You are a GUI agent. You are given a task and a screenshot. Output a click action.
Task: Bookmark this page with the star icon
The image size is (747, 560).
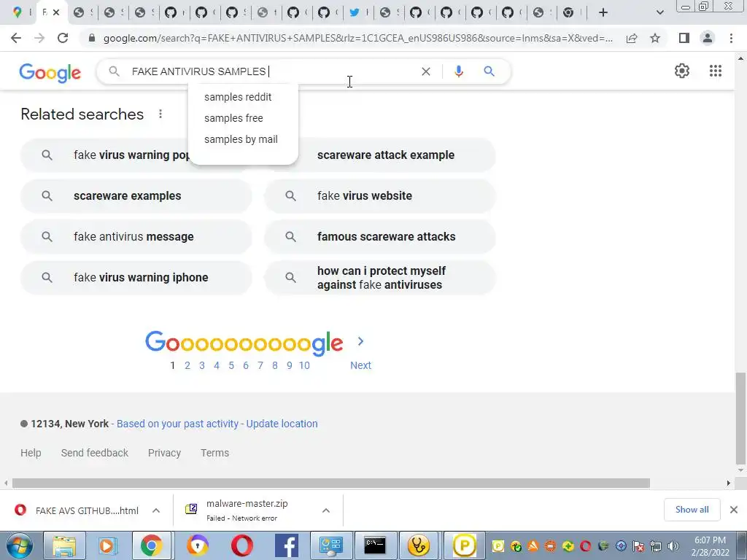coord(655,38)
